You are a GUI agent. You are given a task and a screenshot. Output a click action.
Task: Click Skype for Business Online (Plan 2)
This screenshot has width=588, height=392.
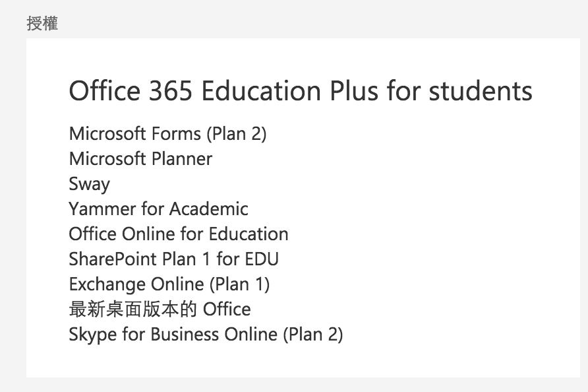pyautogui.click(x=206, y=335)
